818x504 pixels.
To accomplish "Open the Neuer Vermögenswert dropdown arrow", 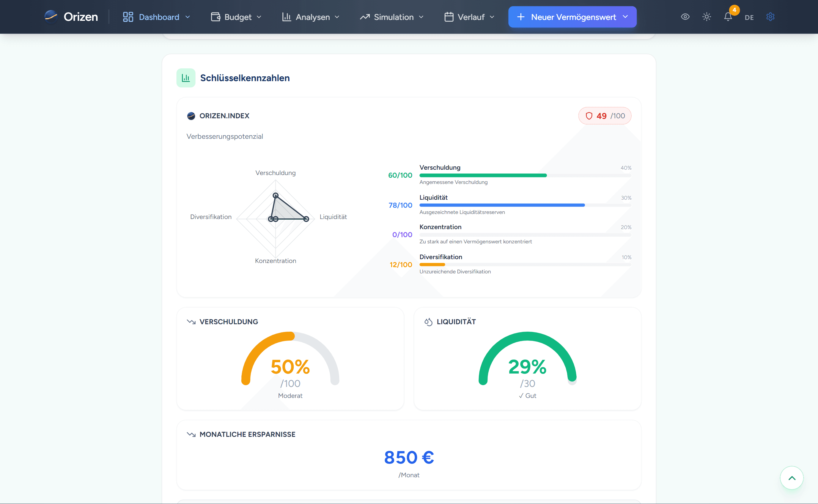I will (625, 17).
